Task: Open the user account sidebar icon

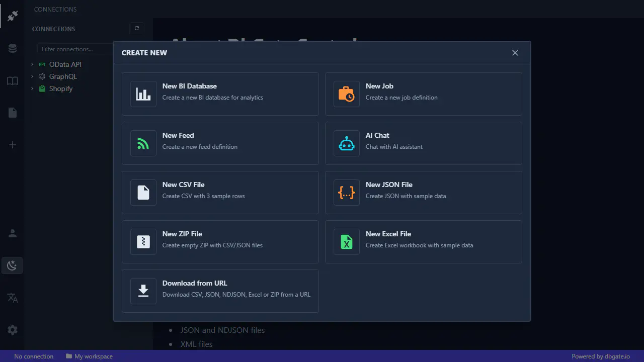Action: [13, 233]
